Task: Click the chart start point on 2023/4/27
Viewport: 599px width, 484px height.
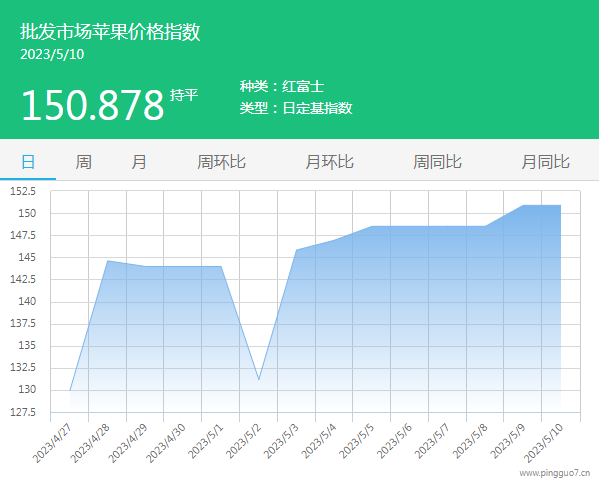Action: point(70,390)
